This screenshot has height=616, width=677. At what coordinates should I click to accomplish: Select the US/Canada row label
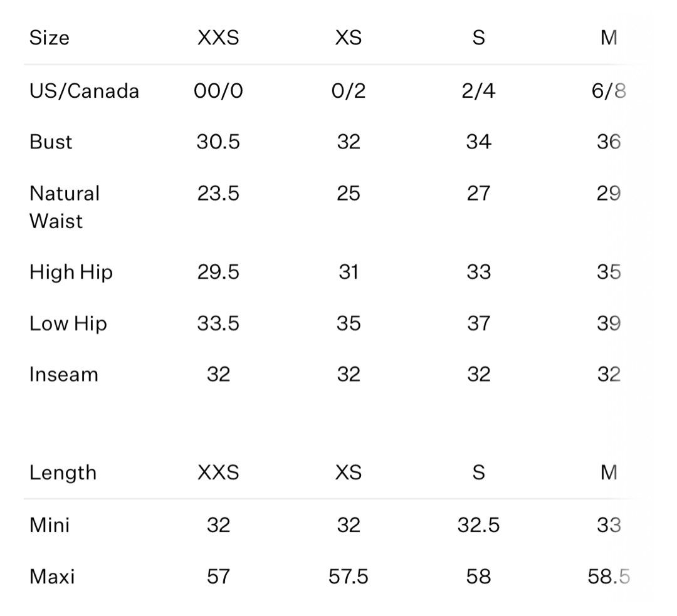(84, 91)
